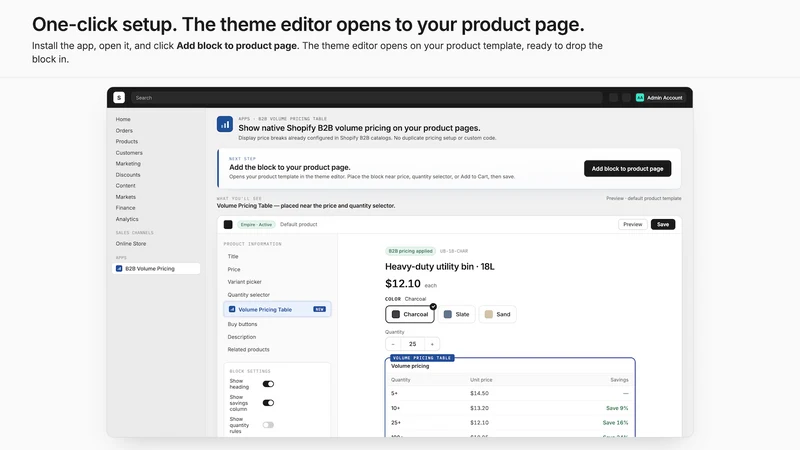Click the Admin Account avatar icon
800x450 pixels.
tap(640, 97)
